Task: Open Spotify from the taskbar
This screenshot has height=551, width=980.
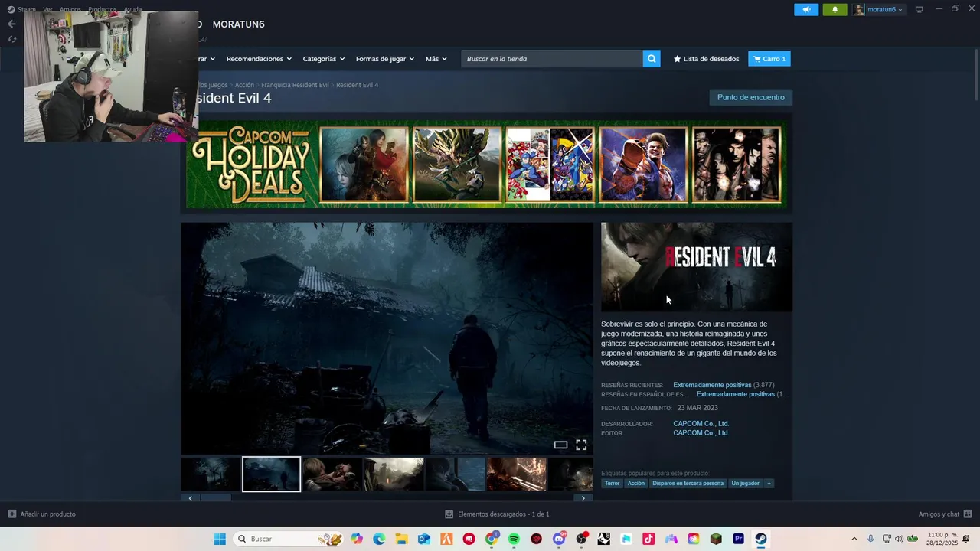Action: click(x=514, y=539)
